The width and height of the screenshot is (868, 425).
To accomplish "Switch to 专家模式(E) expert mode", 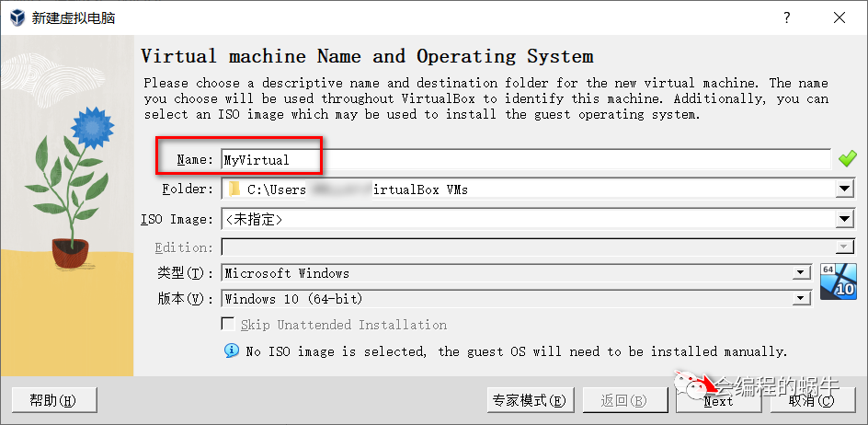I will (x=531, y=400).
